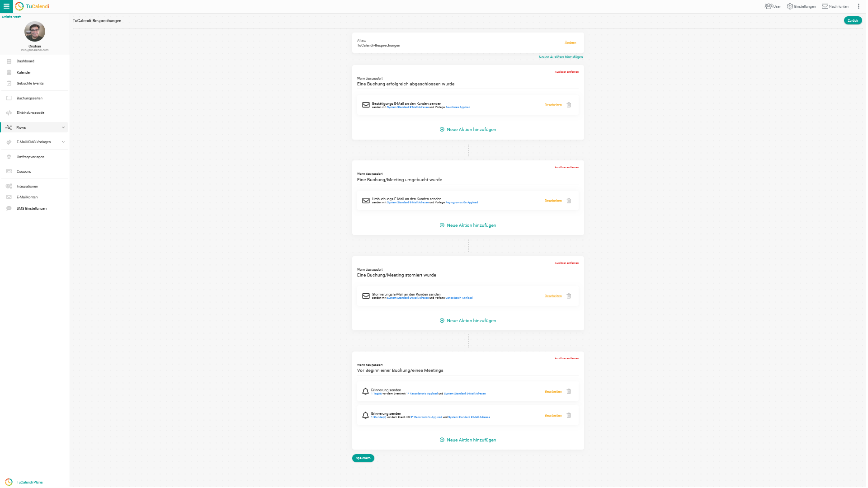Click the Zurück button
This screenshot has width=868, height=488.
(853, 21)
